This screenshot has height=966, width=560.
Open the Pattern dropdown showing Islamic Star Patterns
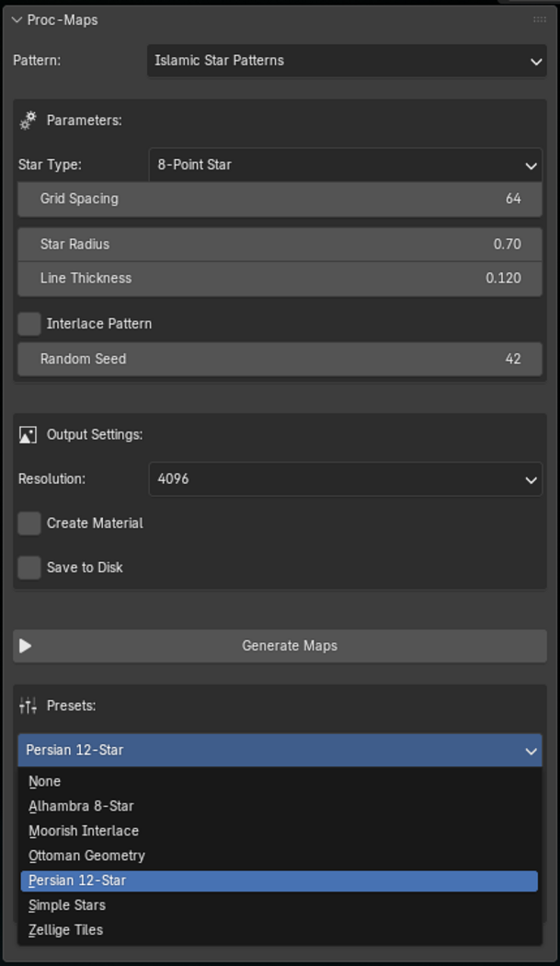[x=346, y=61]
